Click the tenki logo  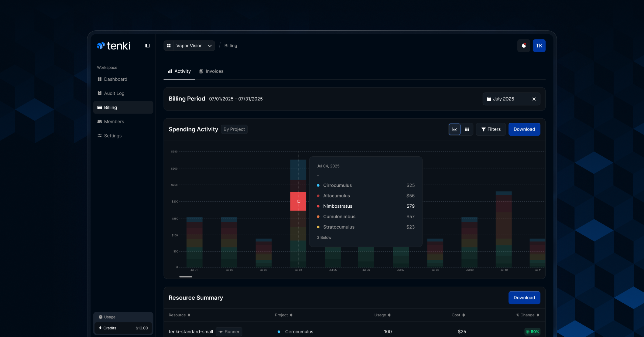click(114, 46)
